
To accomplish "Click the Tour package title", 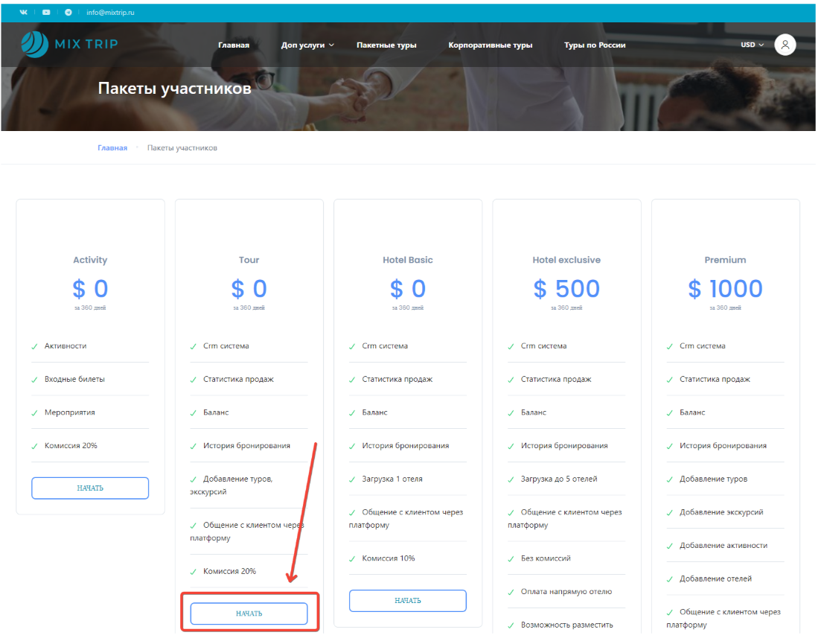I will pyautogui.click(x=249, y=260).
